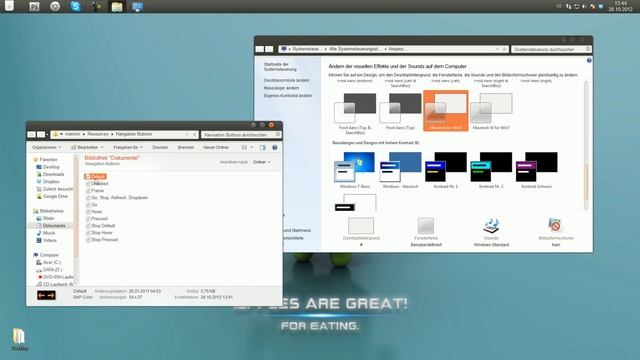
Task: Toggle the Explorer preview pane icon
Action: [262, 147]
